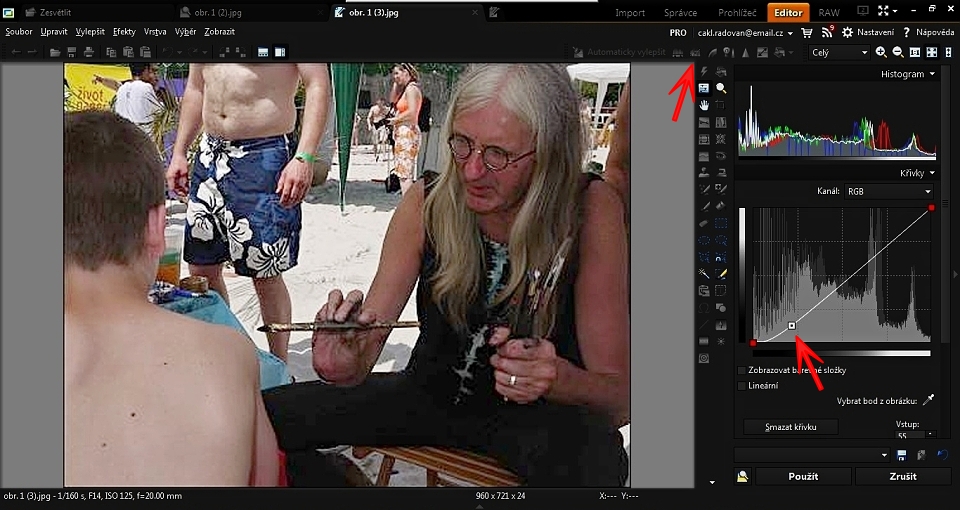Toggle the Lineární checkbox
The height and width of the screenshot is (510, 960).
[x=742, y=385]
